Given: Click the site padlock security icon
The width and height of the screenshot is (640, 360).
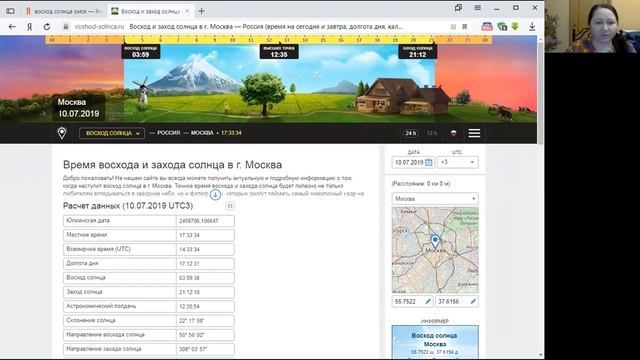Looking at the screenshot, I should [x=65, y=27].
